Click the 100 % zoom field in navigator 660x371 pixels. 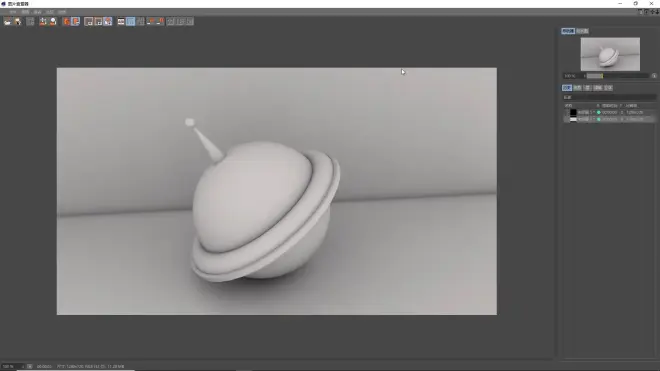(572, 76)
